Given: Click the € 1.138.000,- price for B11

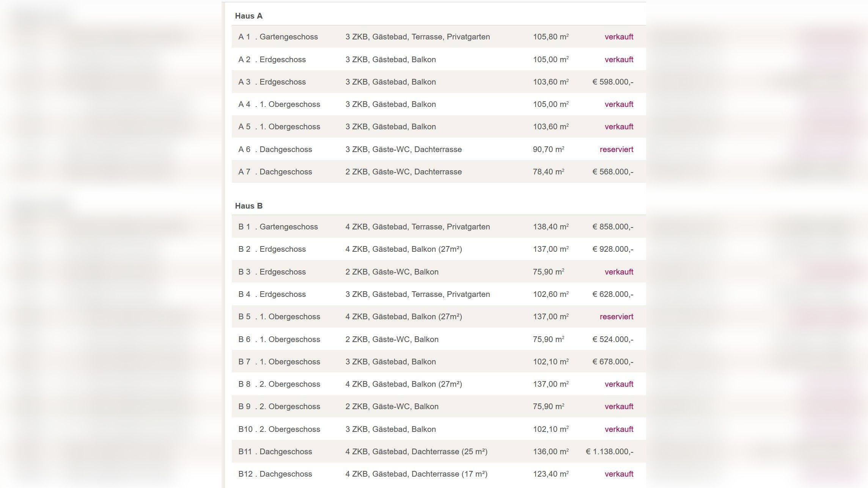Looking at the screenshot, I should click(609, 452).
